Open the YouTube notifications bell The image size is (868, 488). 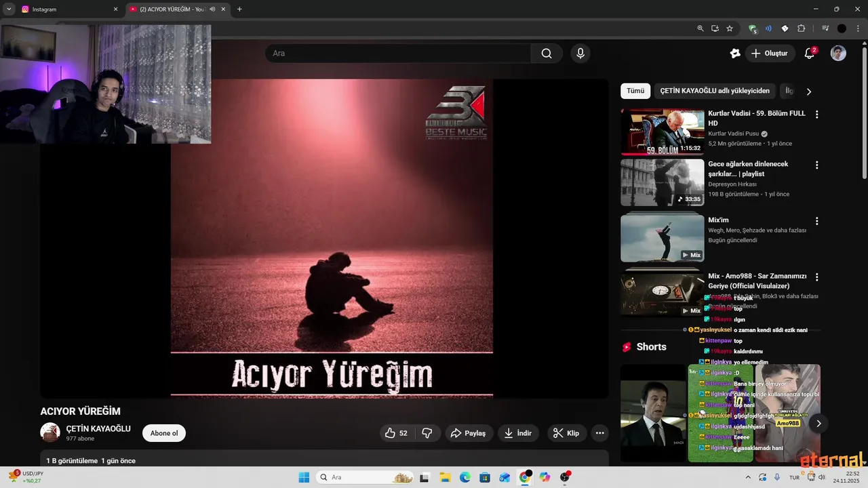(x=809, y=54)
